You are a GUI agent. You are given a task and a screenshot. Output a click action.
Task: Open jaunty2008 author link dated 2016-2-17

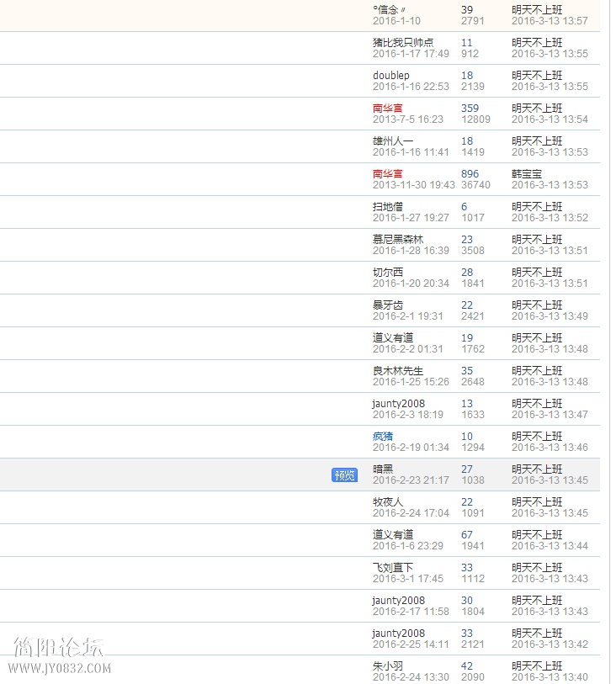pyautogui.click(x=398, y=600)
